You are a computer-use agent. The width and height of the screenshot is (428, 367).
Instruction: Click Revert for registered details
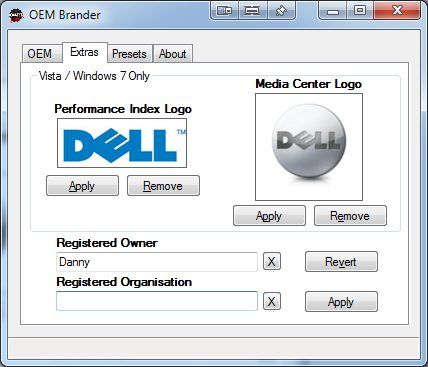click(341, 262)
